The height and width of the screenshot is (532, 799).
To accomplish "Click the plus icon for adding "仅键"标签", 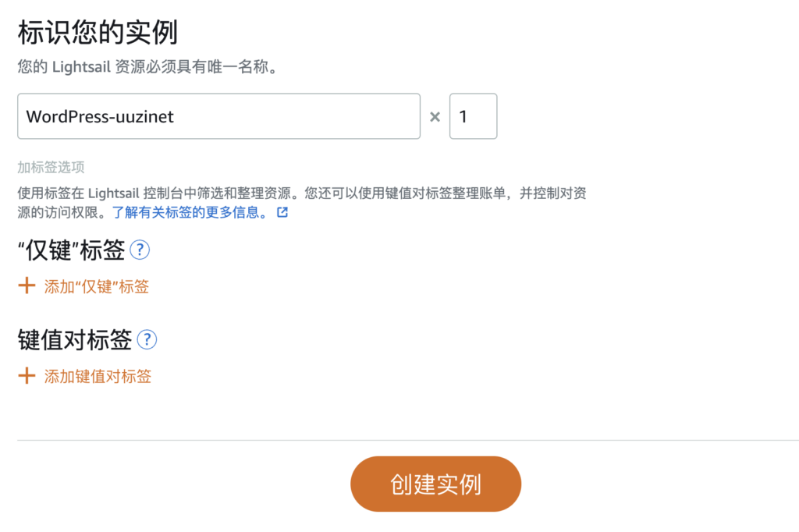I will [27, 286].
